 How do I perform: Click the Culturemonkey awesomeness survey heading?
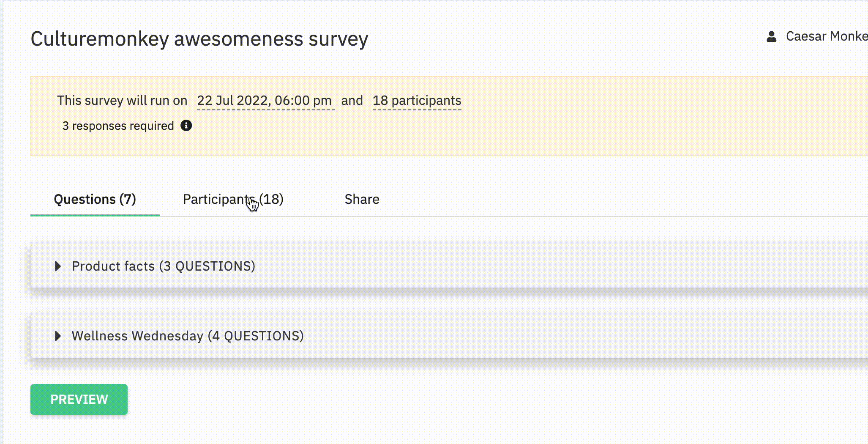pyautogui.click(x=199, y=39)
